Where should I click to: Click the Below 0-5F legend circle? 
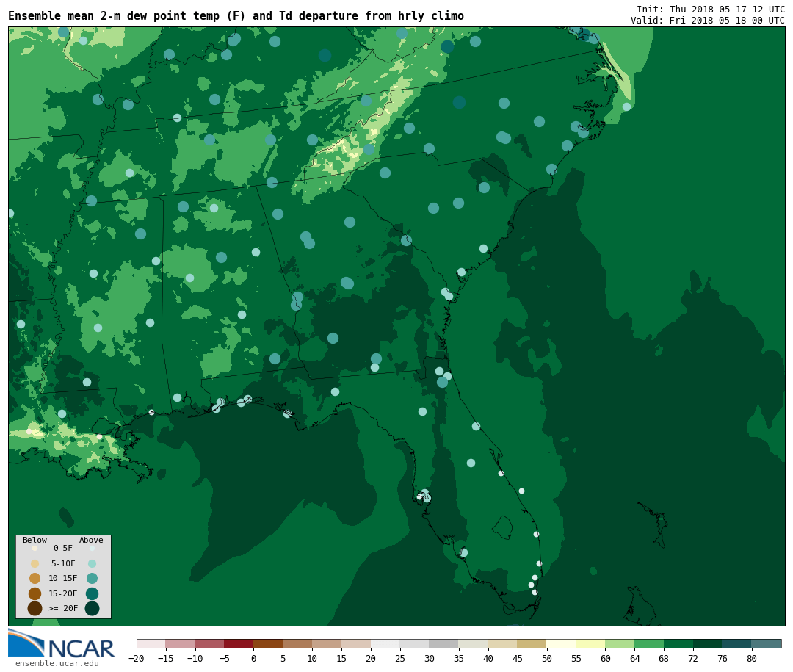[35, 548]
